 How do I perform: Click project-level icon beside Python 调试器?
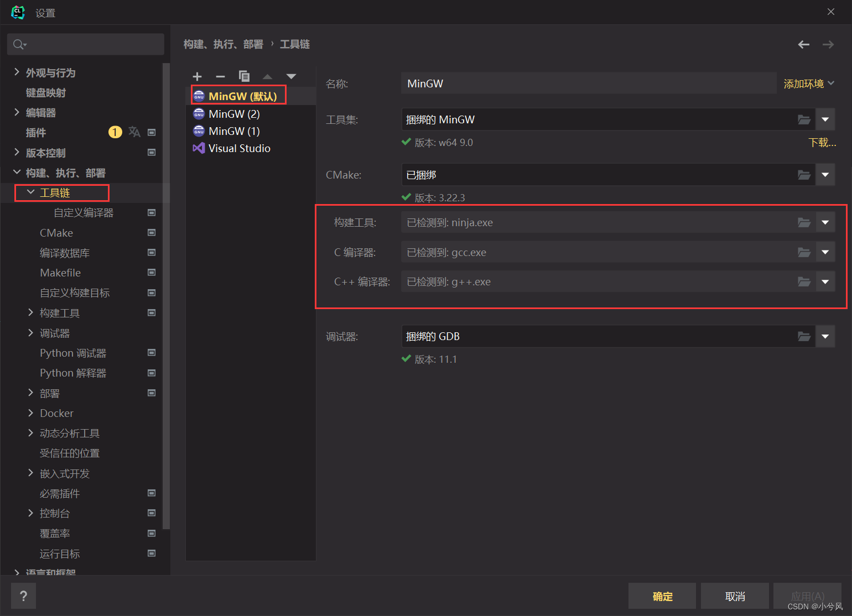152,352
